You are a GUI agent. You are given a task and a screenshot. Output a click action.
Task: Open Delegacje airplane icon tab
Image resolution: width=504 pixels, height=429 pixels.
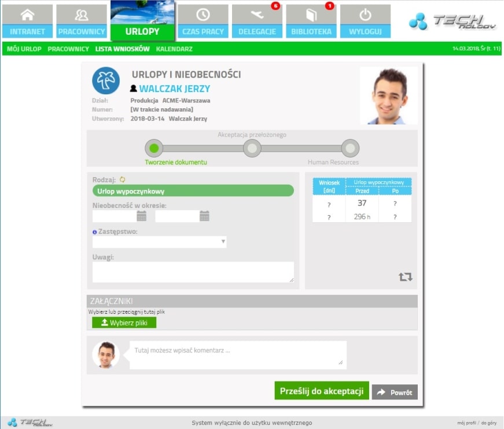click(257, 16)
